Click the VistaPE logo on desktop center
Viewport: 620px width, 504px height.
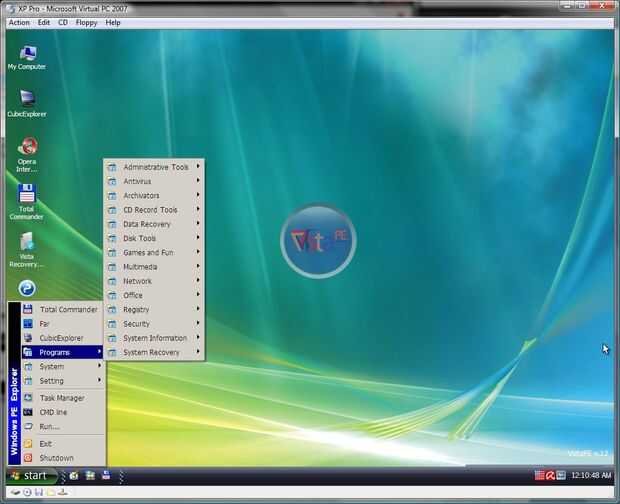[x=318, y=241]
